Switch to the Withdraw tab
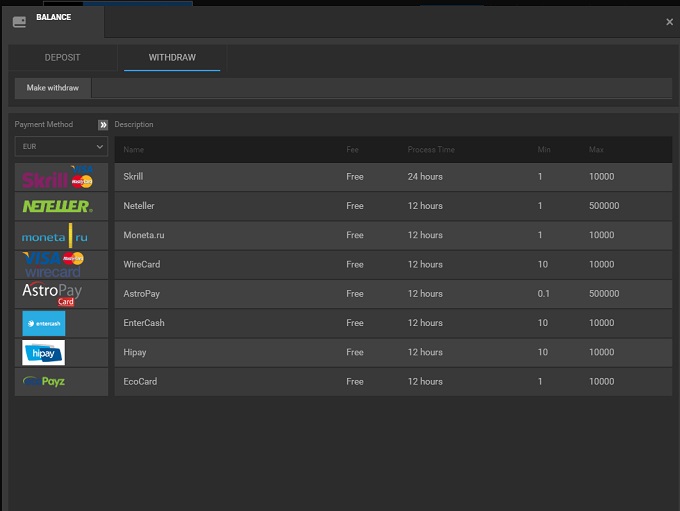This screenshot has height=511, width=680. 172,58
